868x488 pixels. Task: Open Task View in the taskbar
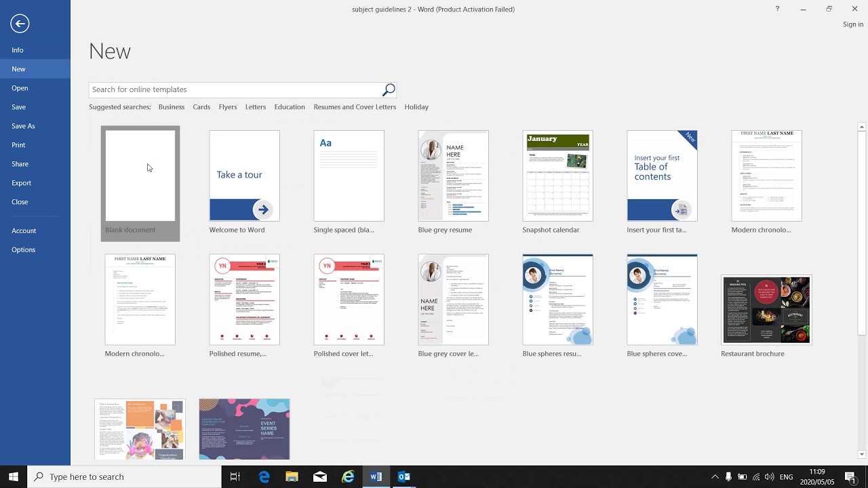pos(235,476)
